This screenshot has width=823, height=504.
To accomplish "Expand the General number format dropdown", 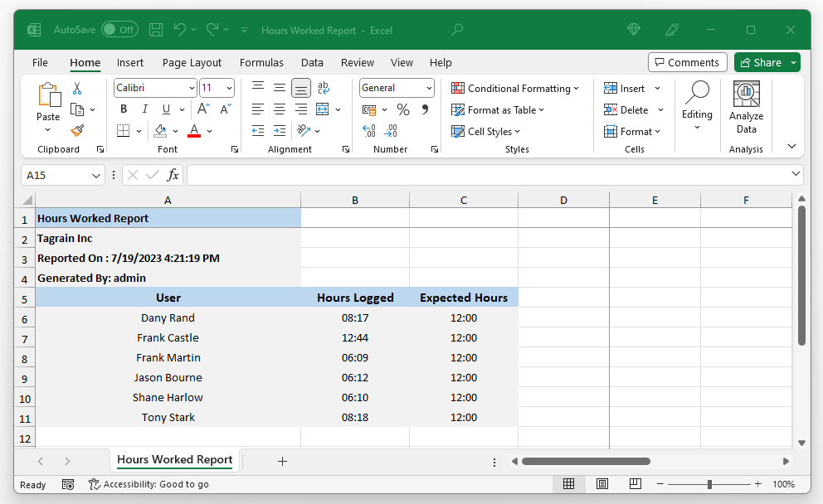I will (429, 88).
